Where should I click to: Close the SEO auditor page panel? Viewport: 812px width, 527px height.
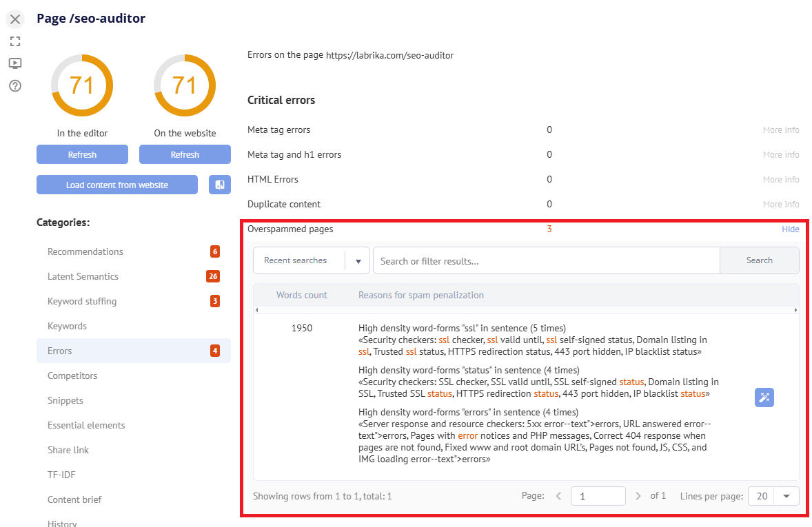coord(15,19)
